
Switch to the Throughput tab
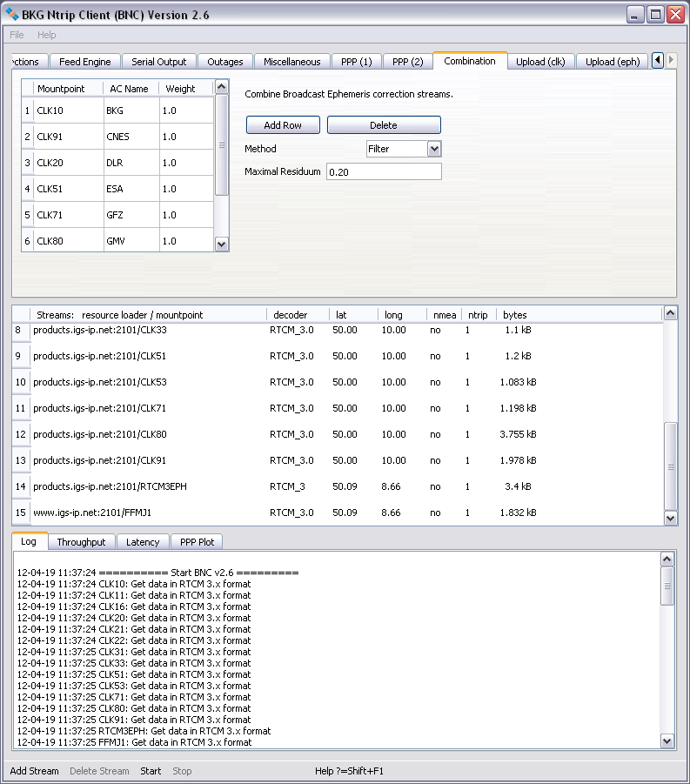(x=81, y=542)
